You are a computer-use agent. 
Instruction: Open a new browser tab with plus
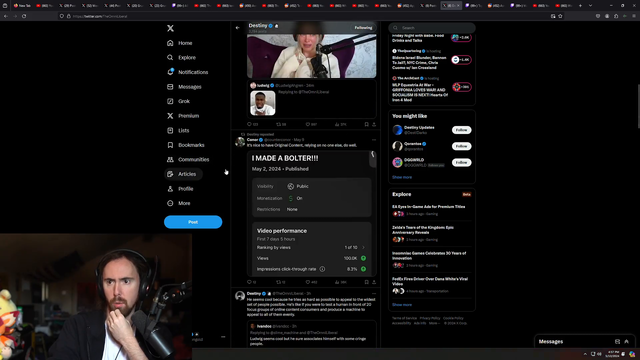point(580,6)
